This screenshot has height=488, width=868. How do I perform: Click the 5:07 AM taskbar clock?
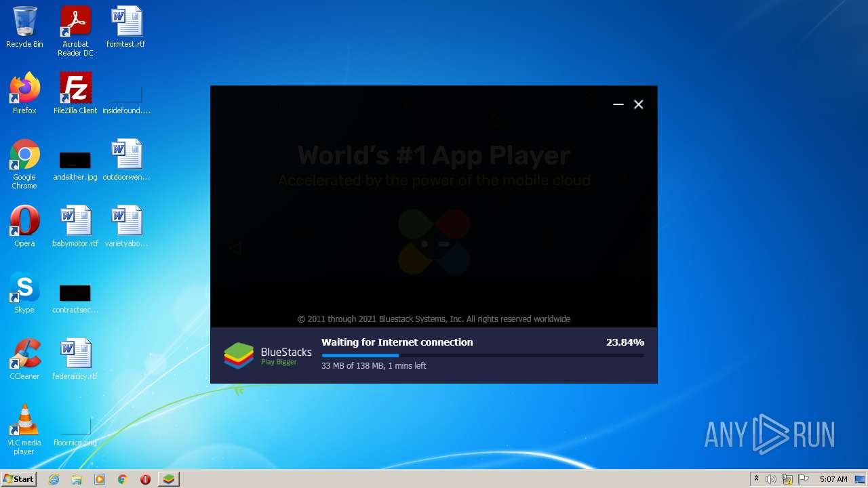click(x=833, y=479)
